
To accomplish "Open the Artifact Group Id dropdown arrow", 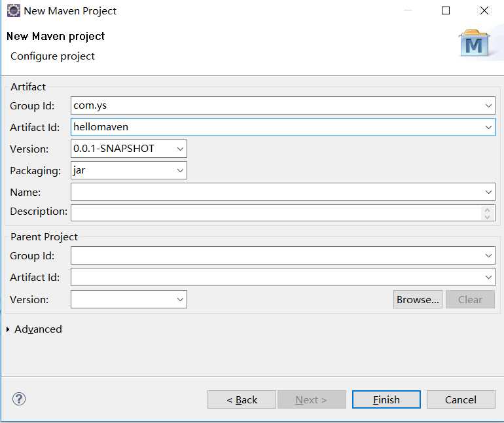I will 488,105.
